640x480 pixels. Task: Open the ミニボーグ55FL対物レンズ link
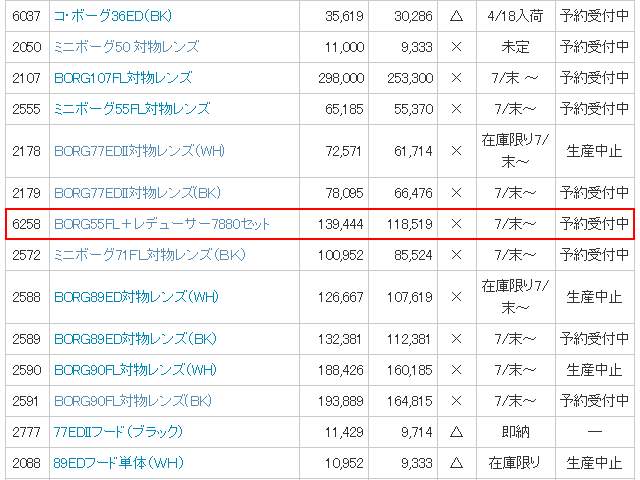[x=132, y=109]
